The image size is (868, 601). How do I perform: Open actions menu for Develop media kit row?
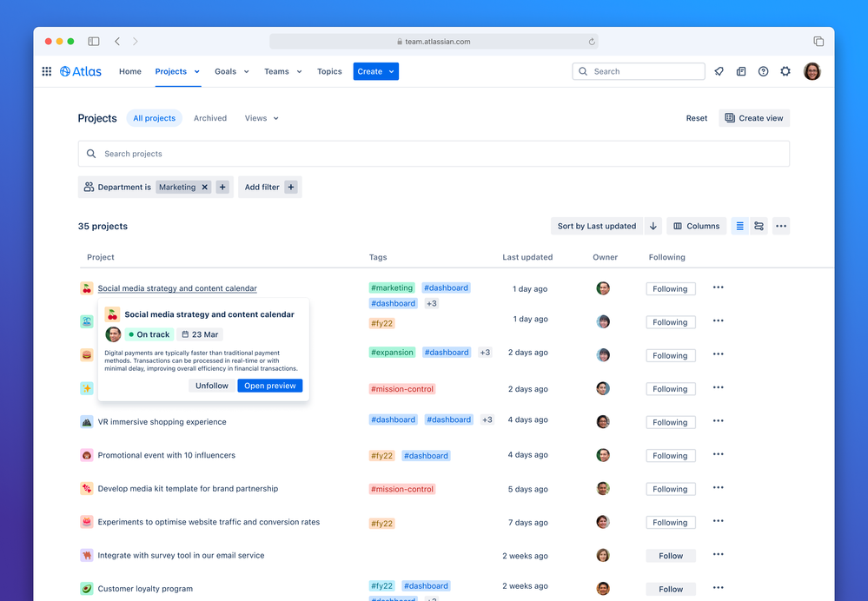click(718, 487)
